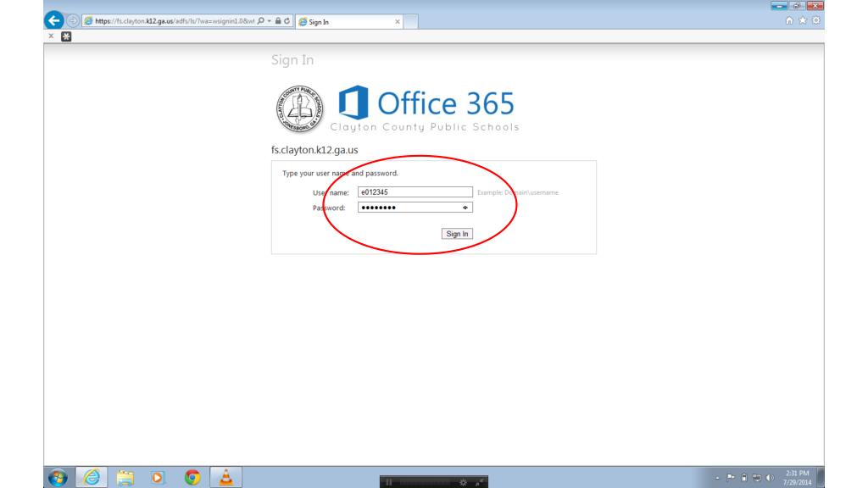Screen dimensions: 868x488
Task: Click the recording bar settings gear
Action: pos(463,482)
